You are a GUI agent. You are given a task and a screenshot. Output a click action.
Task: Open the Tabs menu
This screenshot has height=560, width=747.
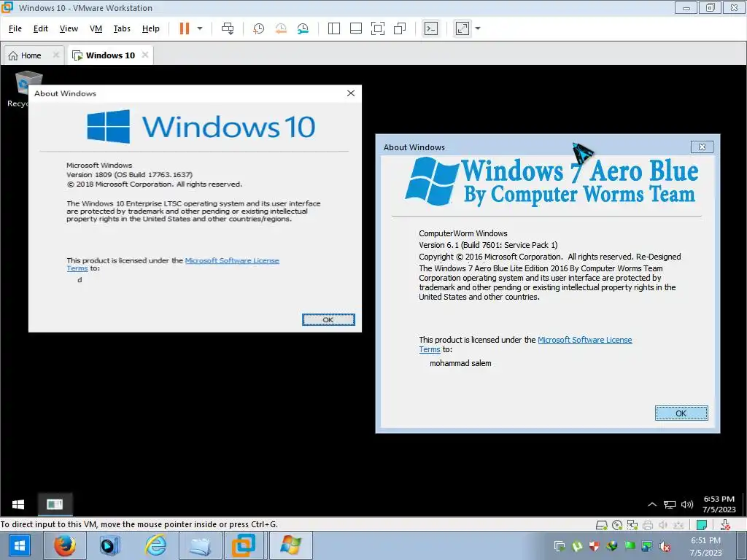click(x=122, y=28)
